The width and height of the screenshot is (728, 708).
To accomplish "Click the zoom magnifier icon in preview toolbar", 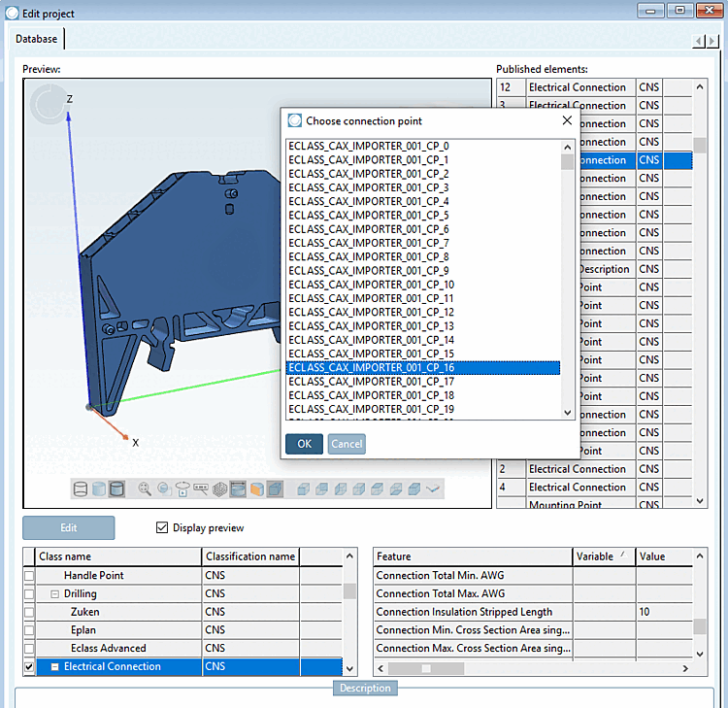I will 145,489.
